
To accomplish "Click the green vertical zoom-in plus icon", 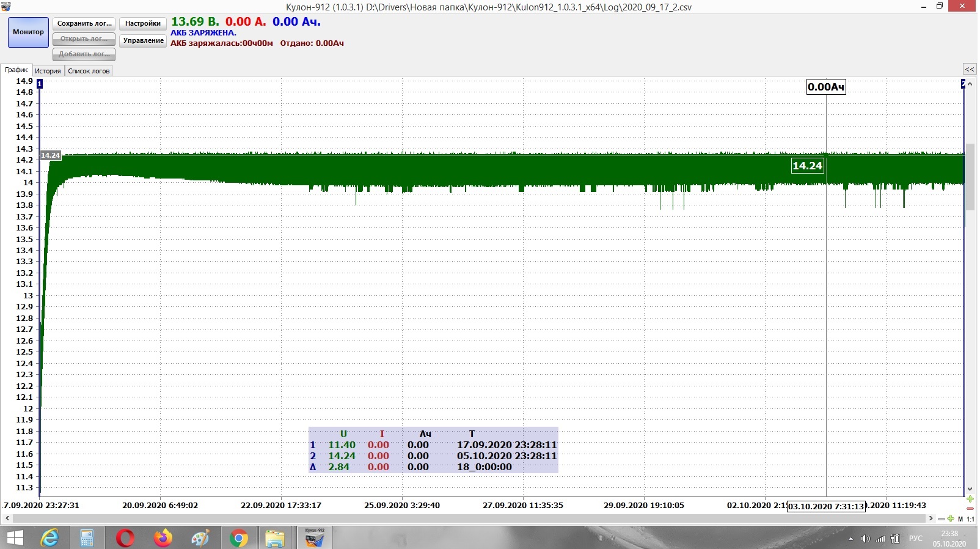I will (x=970, y=499).
